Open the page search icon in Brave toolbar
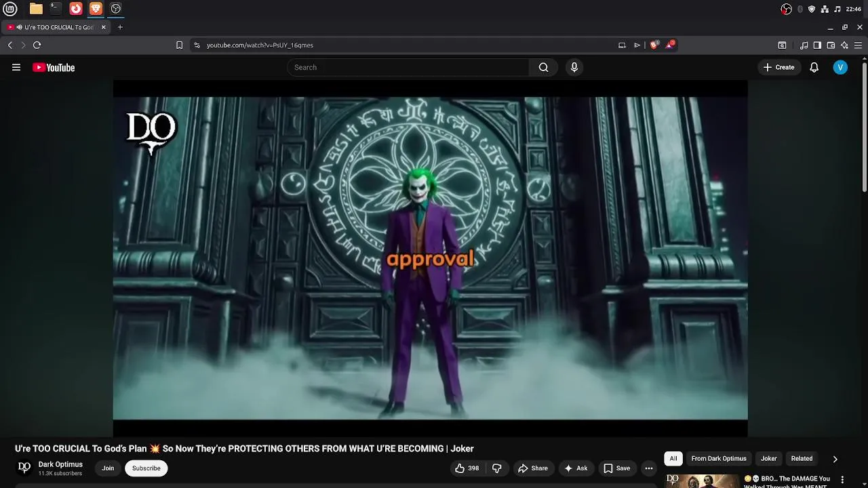Screen dimensions: 868x488 point(782,45)
